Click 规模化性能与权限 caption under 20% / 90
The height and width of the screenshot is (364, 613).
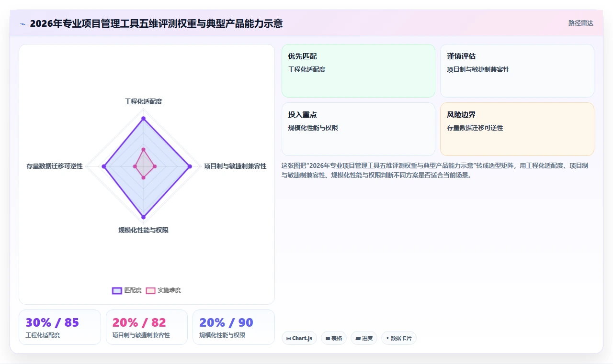pyautogui.click(x=222, y=335)
